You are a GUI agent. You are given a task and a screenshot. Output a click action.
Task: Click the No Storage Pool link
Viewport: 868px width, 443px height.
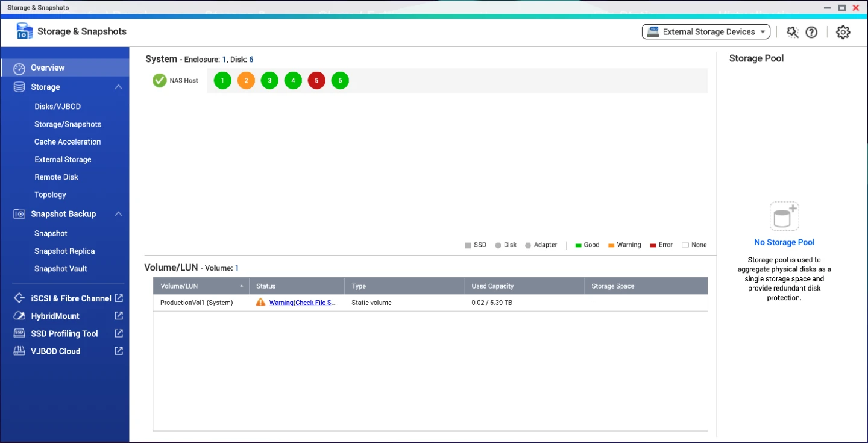tap(784, 242)
